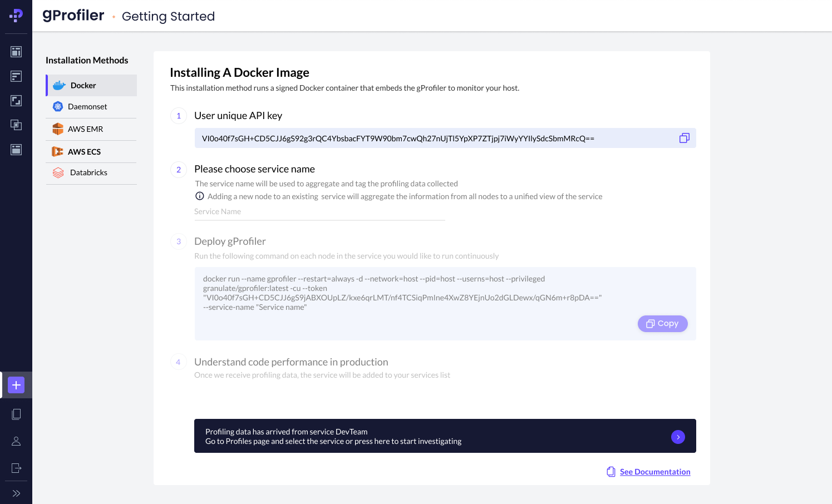Click the third sidebar panel icon
832x504 pixels.
(16, 101)
